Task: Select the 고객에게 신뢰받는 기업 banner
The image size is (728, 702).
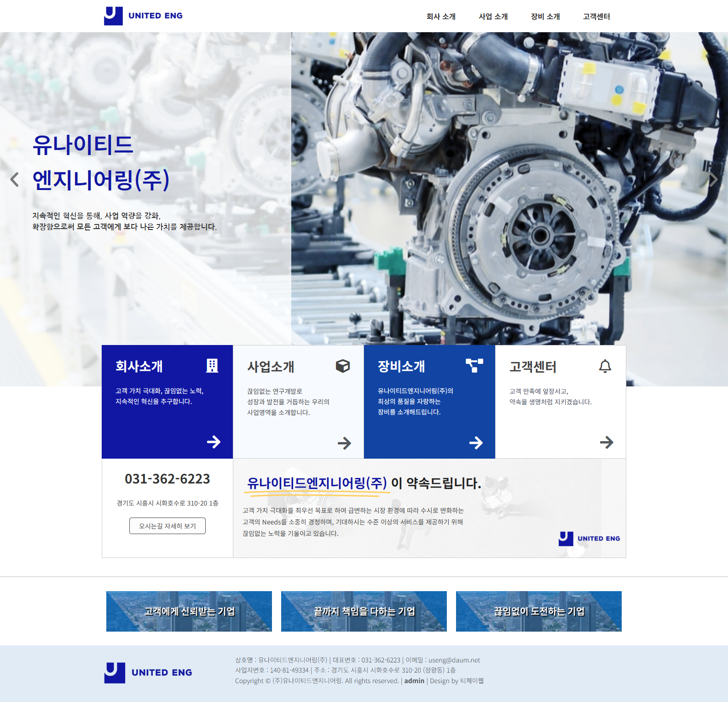Action: tap(189, 611)
